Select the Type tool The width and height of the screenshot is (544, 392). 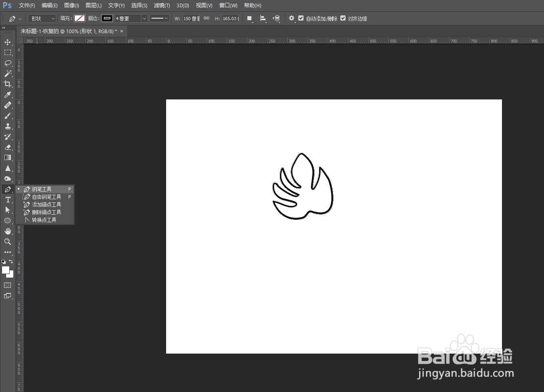(8, 200)
